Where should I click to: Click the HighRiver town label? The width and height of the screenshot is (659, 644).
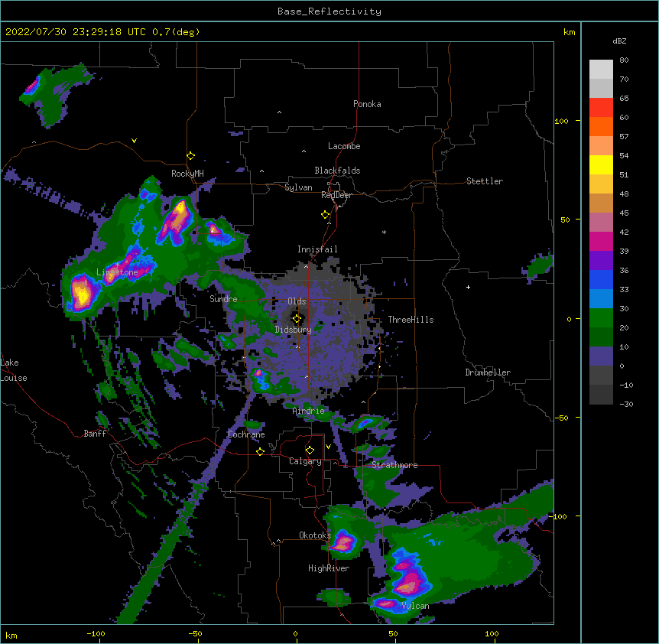[329, 568]
